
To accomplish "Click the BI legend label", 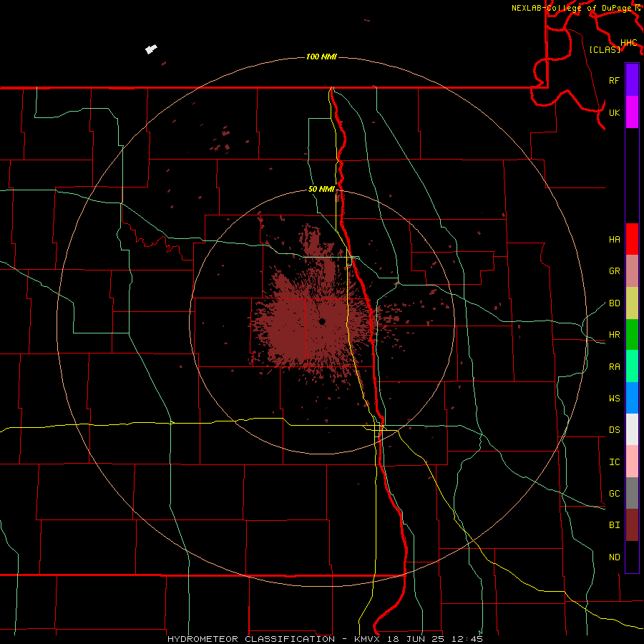I will [x=614, y=525].
